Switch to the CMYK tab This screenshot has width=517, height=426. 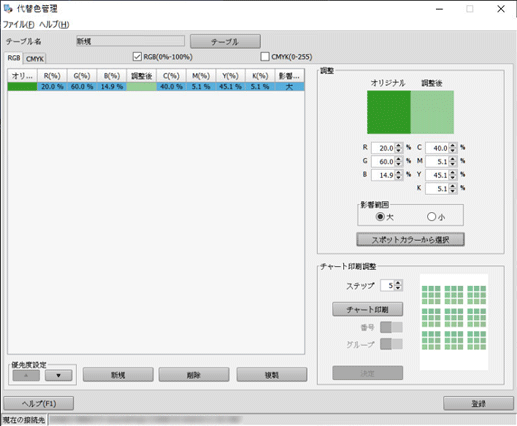point(35,59)
